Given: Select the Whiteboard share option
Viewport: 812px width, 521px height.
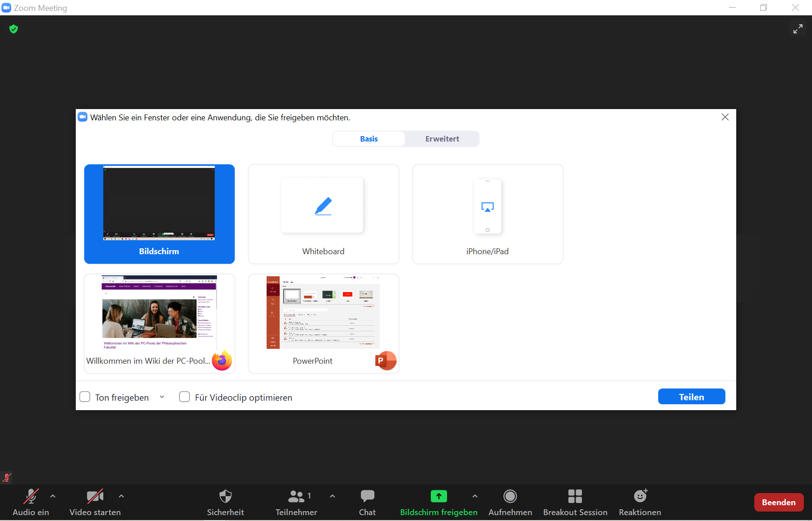Looking at the screenshot, I should pos(323,214).
